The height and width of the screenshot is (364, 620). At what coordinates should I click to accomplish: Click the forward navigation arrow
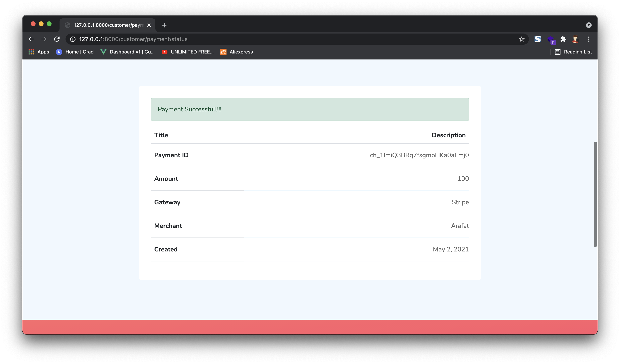[44, 39]
